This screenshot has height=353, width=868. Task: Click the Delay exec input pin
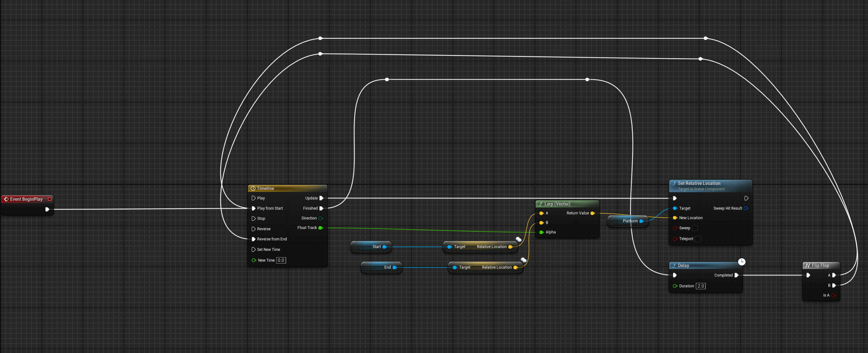[675, 275]
